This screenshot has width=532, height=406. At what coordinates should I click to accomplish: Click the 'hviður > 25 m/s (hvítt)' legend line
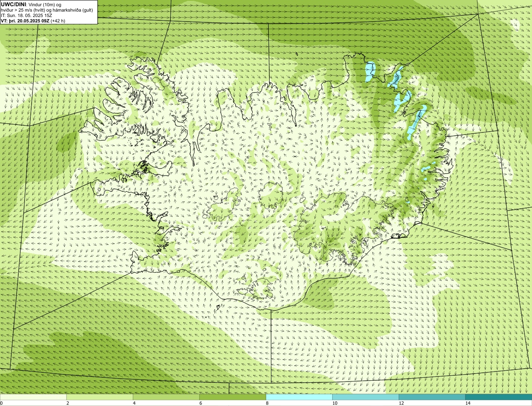[47, 10]
